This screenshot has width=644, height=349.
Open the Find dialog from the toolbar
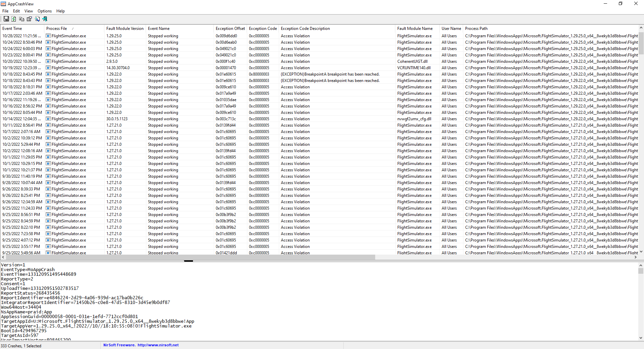coord(37,19)
